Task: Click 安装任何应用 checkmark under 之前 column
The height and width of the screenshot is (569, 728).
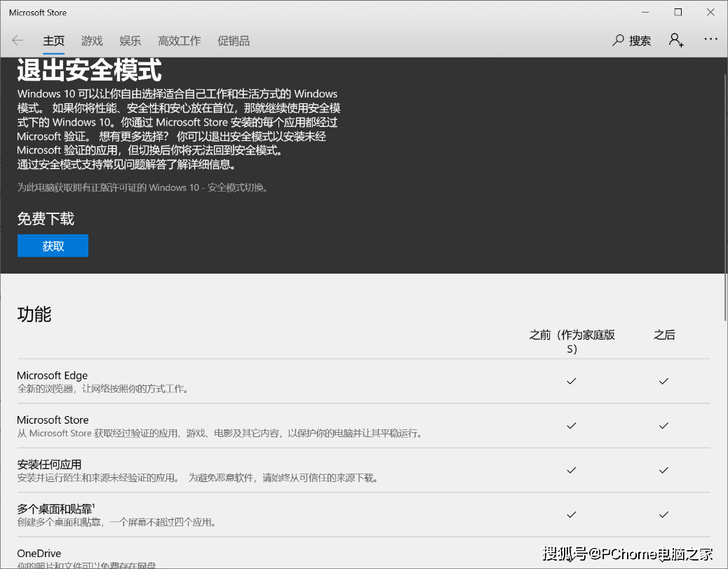Action: point(572,470)
